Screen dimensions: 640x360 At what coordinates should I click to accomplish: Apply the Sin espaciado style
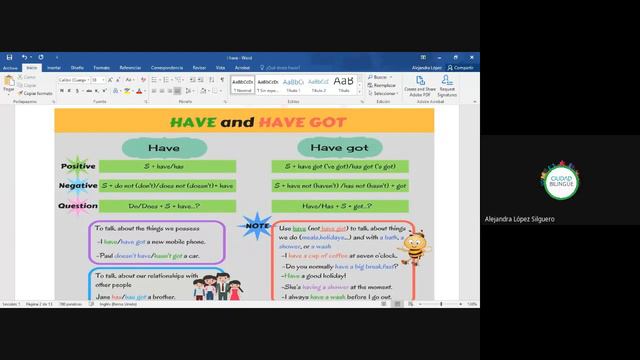point(268,85)
